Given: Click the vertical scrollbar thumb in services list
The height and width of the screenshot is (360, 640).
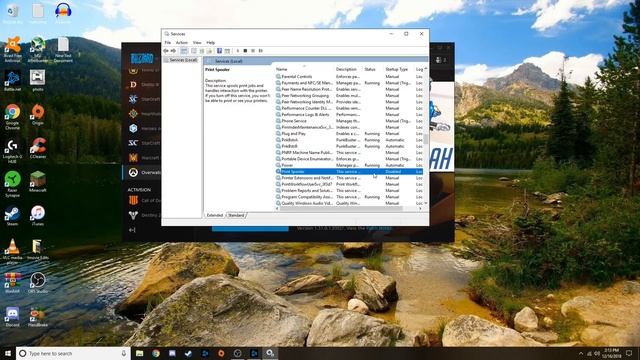Looking at the screenshot, I should (426, 139).
